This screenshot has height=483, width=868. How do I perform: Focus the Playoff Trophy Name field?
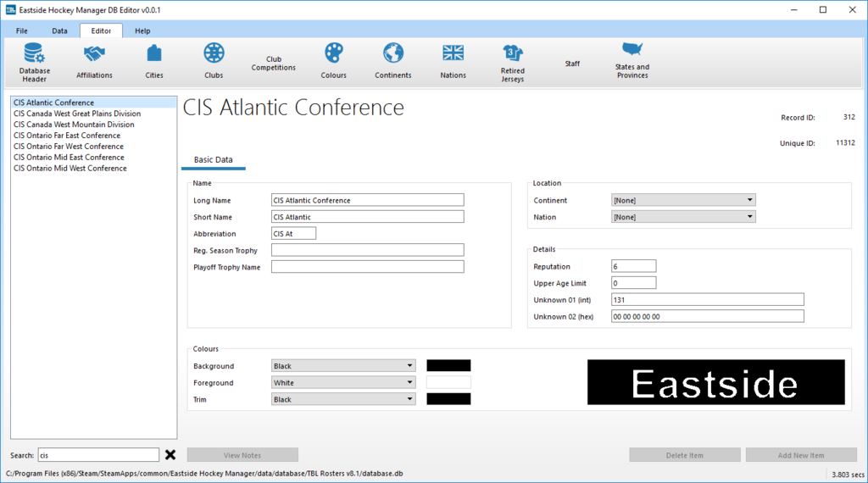(368, 267)
